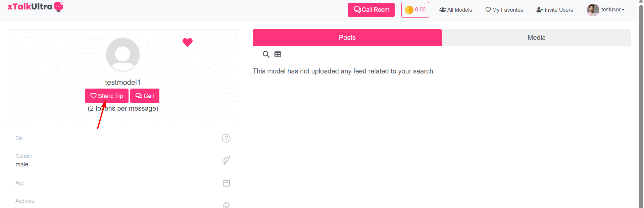
Task: Click the gender symbol icon
Action: pos(226,160)
